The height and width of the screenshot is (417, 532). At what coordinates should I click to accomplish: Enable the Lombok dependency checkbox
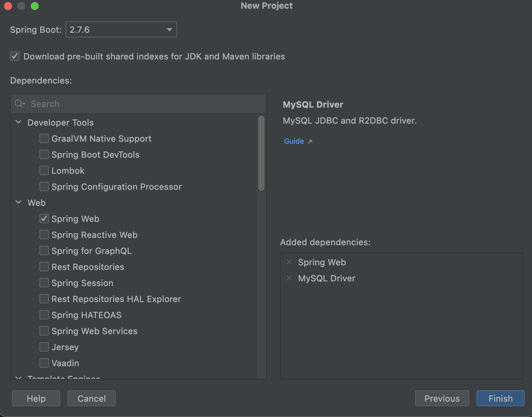pos(44,171)
